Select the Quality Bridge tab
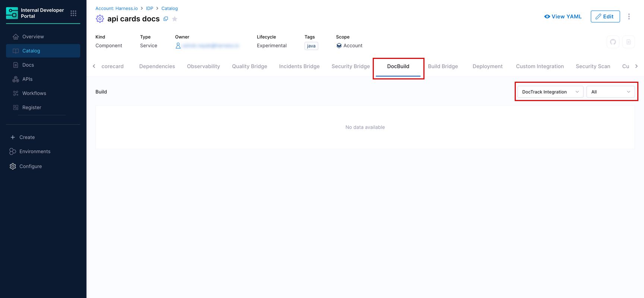Screen dimensions: 644x298 point(250,66)
